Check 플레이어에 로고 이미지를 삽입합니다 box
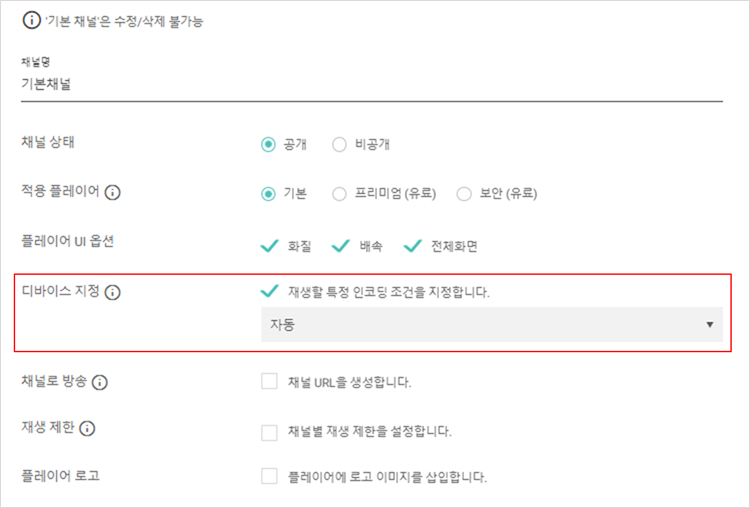Screen dimensions: 750x508 click(269, 476)
